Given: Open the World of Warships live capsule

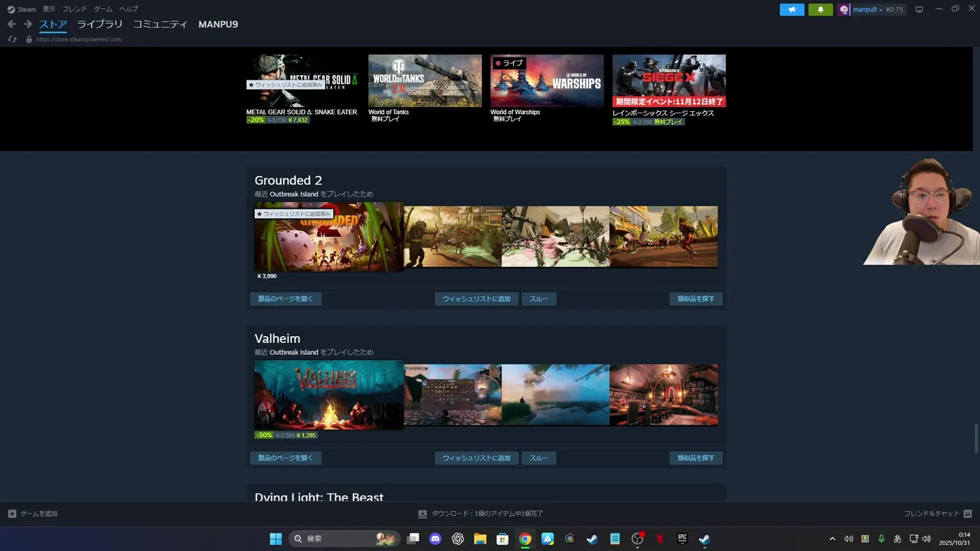Looking at the screenshot, I should [x=547, y=80].
